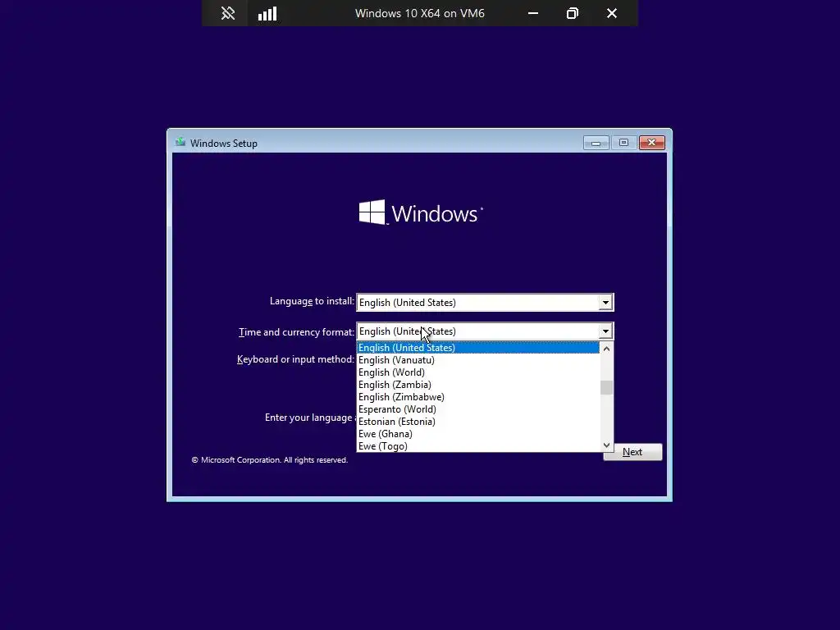This screenshot has width=840, height=630.
Task: Click the list scrollbar up arrow
Action: point(606,349)
